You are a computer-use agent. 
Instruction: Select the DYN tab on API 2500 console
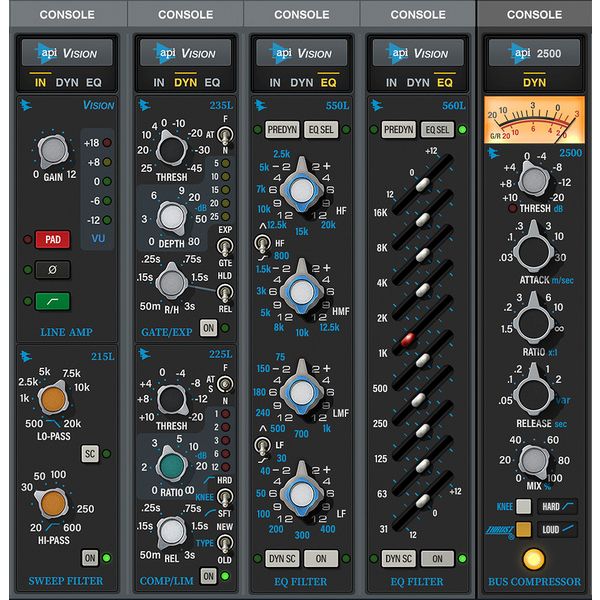pos(535,82)
